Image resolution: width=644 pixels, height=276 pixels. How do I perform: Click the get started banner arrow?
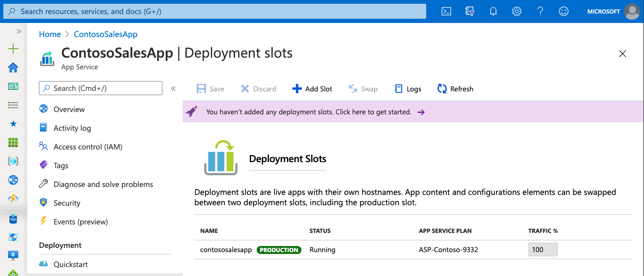[421, 112]
